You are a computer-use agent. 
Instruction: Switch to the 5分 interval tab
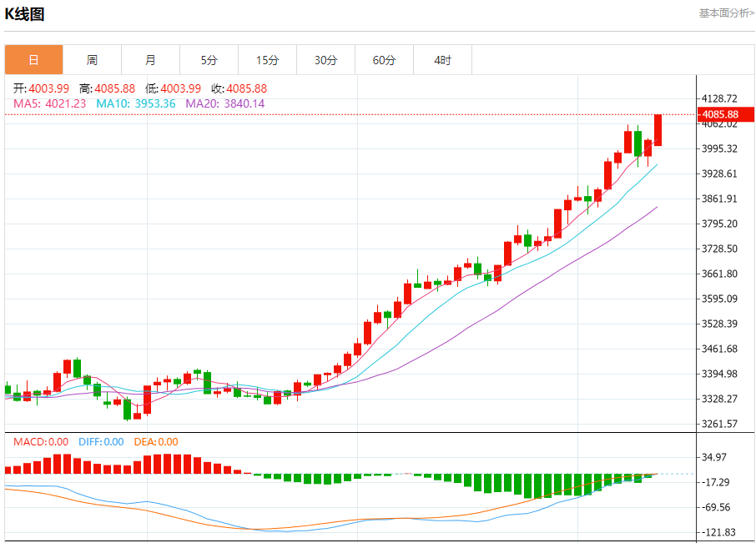pyautogui.click(x=209, y=60)
